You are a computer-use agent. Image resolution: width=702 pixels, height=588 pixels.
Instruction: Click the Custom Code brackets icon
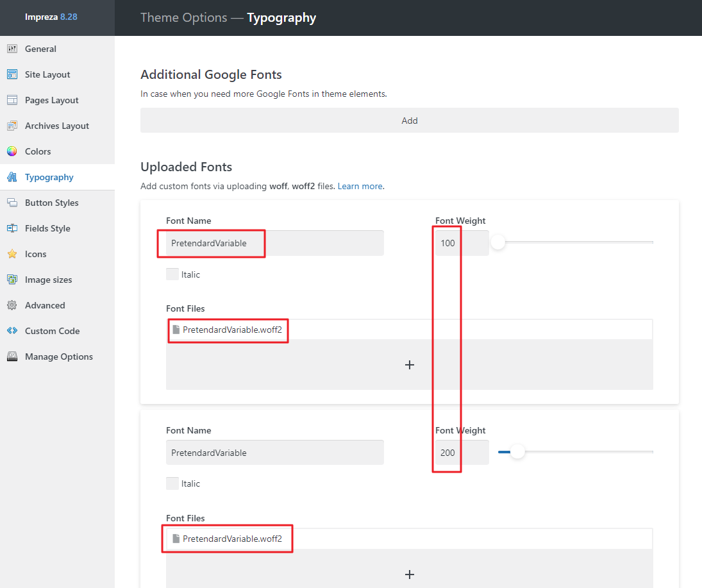point(12,331)
